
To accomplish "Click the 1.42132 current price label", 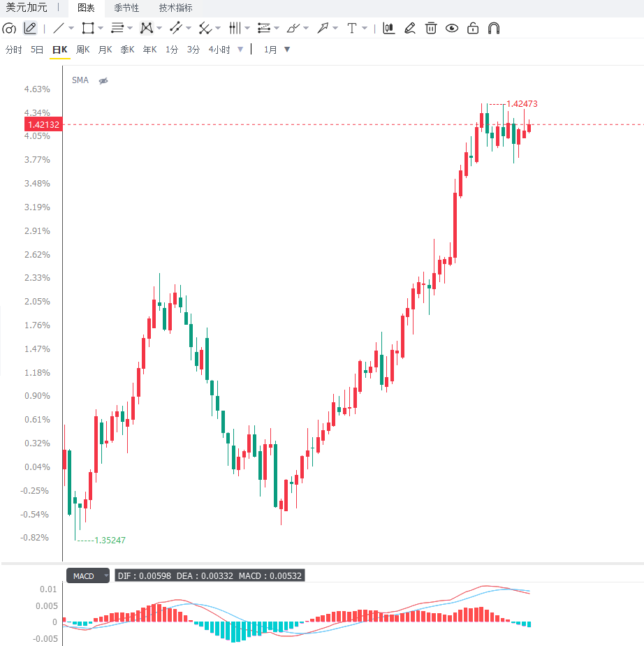I will (x=44, y=124).
